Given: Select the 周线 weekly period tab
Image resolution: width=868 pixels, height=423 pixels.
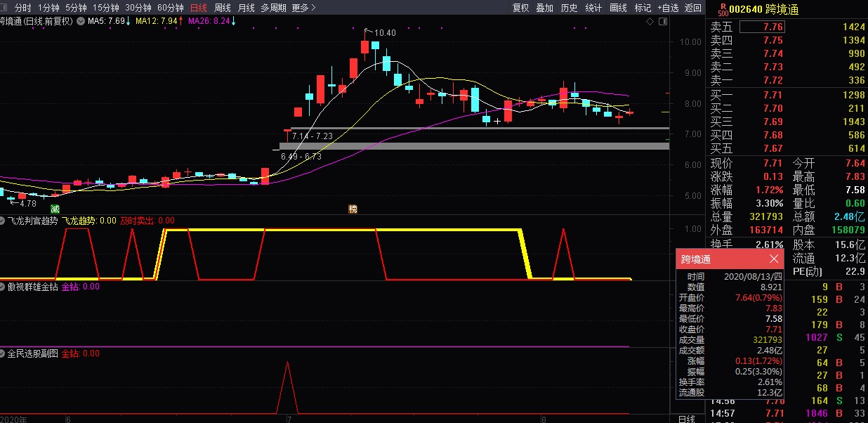Looking at the screenshot, I should (x=223, y=8).
